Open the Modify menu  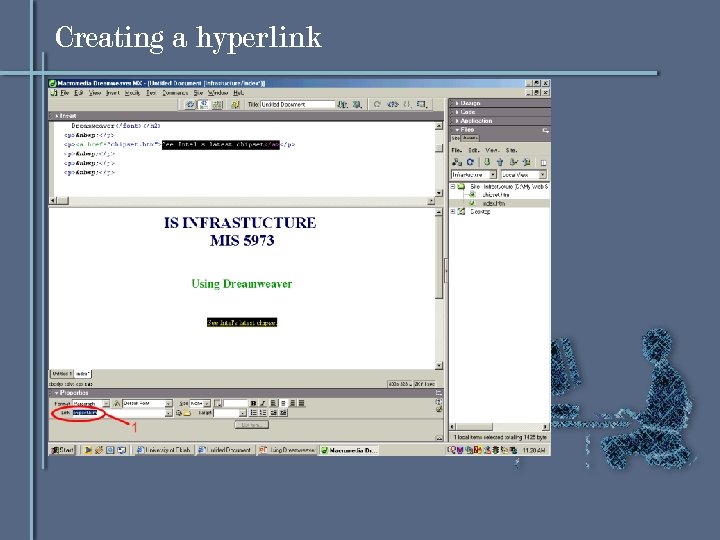132,93
